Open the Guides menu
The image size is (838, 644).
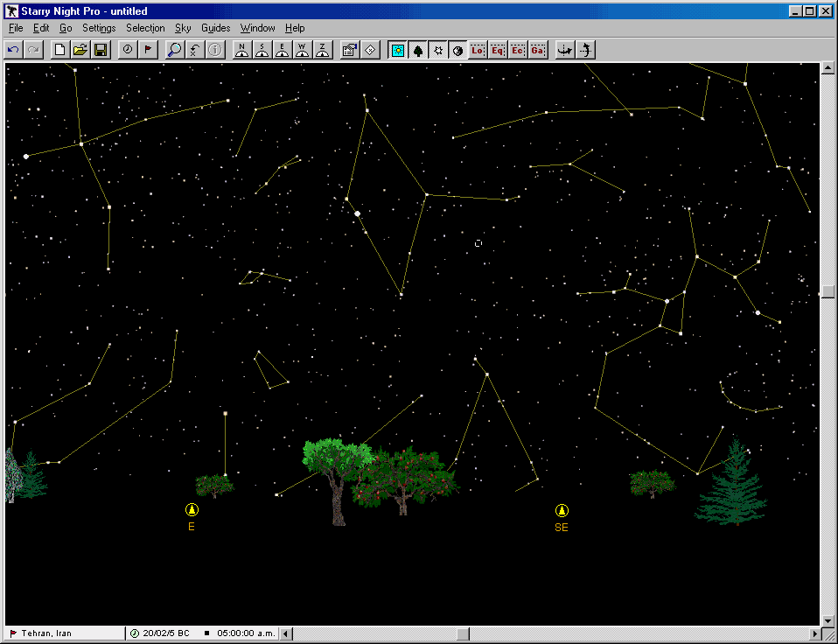215,28
